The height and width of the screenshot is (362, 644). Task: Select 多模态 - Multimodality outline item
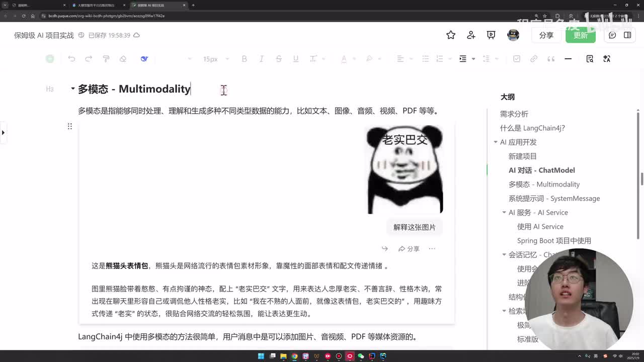pos(544,185)
